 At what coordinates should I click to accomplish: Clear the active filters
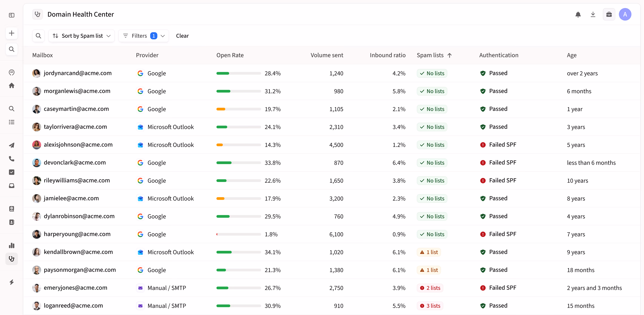coord(182,36)
